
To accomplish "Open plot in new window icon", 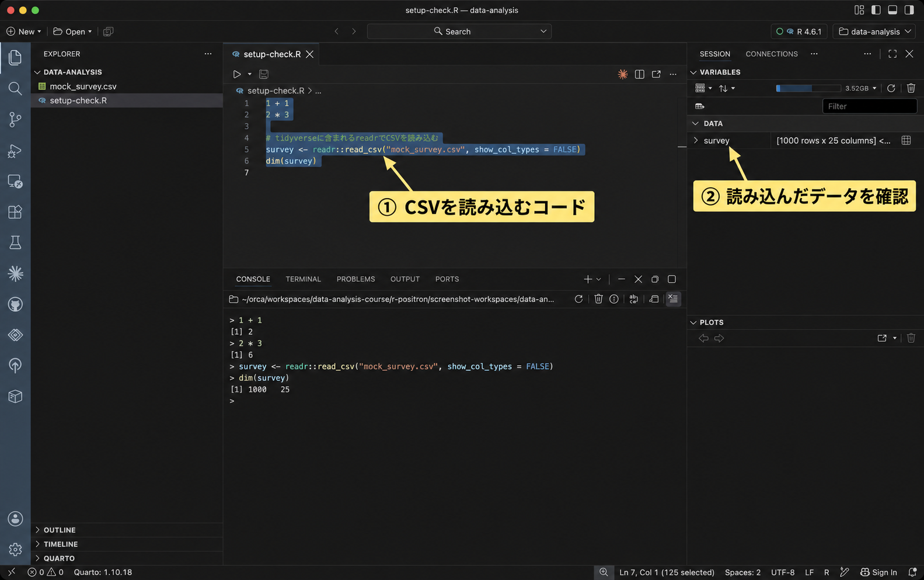I will pyautogui.click(x=882, y=338).
